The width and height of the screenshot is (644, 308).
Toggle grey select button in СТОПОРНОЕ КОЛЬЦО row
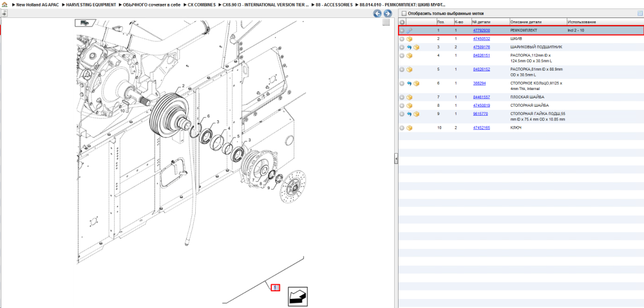coord(402,84)
